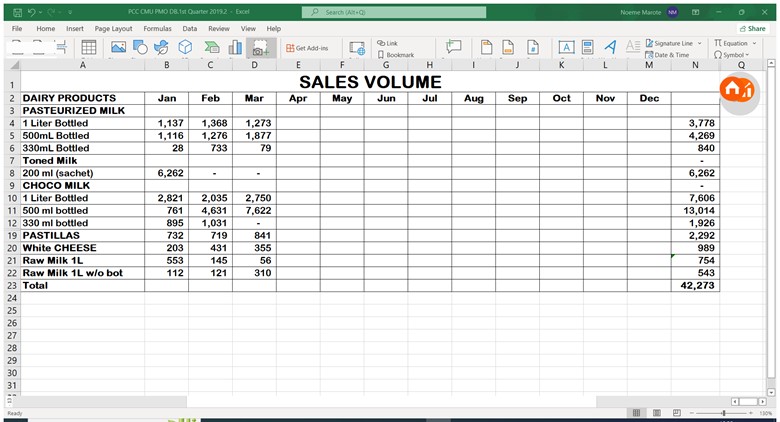Click Get Add-ins button

click(307, 48)
